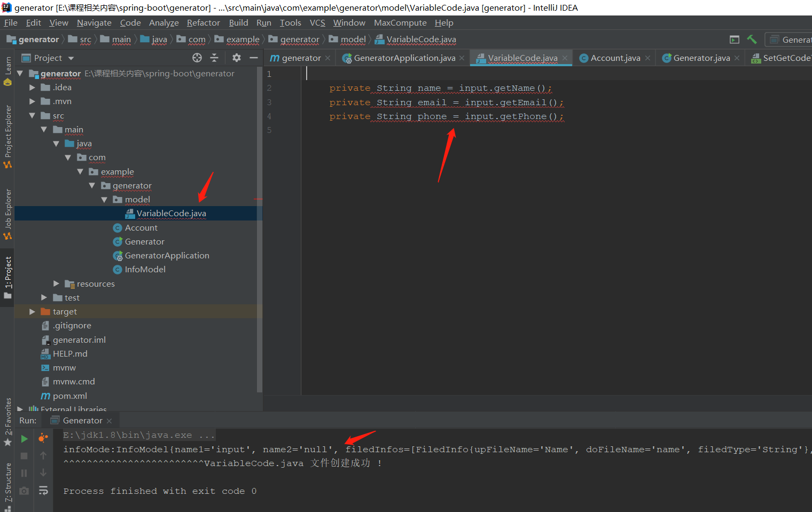
Task: Toggle the Job Explorer side tab
Action: (x=7, y=214)
